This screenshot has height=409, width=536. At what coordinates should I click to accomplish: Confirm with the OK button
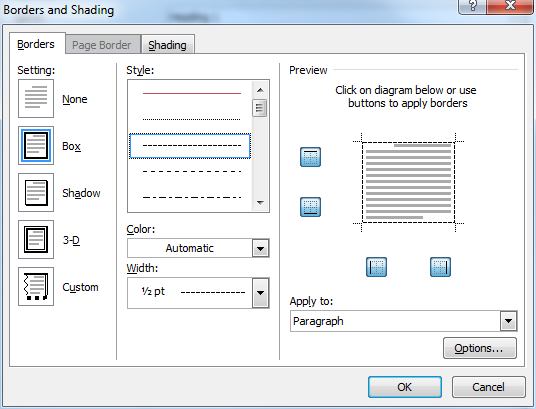click(405, 387)
